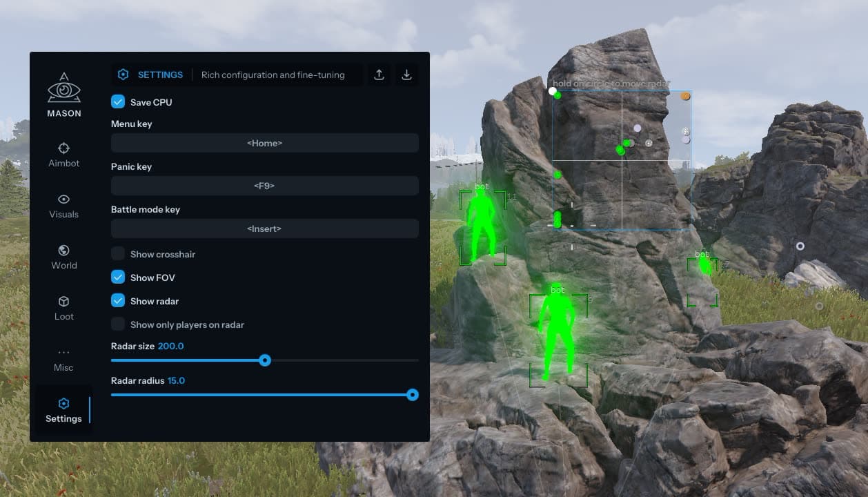Click the Menu key <Home> binding field
868x497 pixels.
point(264,143)
